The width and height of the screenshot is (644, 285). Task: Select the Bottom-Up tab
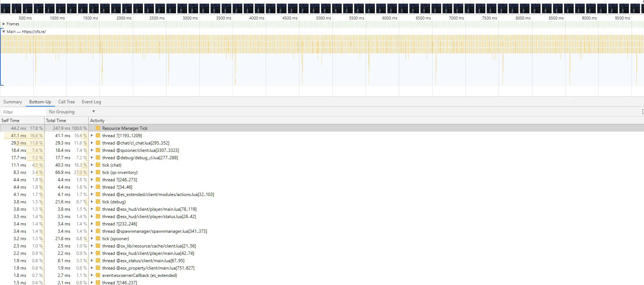tap(40, 102)
